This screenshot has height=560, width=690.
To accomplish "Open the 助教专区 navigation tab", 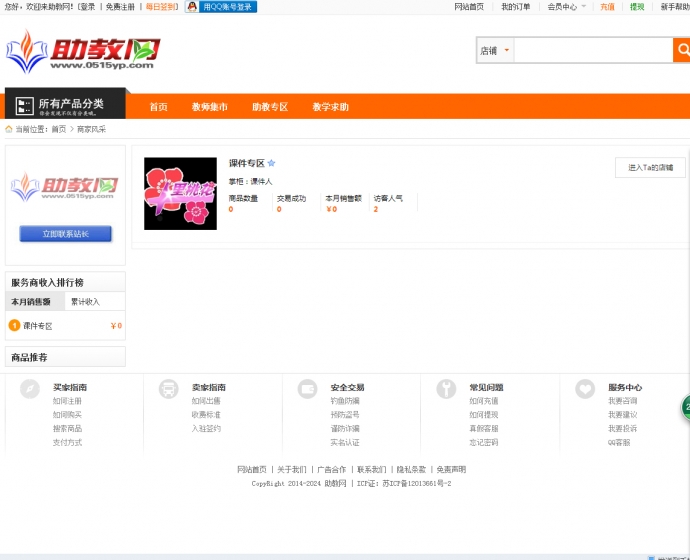I will coord(270,107).
